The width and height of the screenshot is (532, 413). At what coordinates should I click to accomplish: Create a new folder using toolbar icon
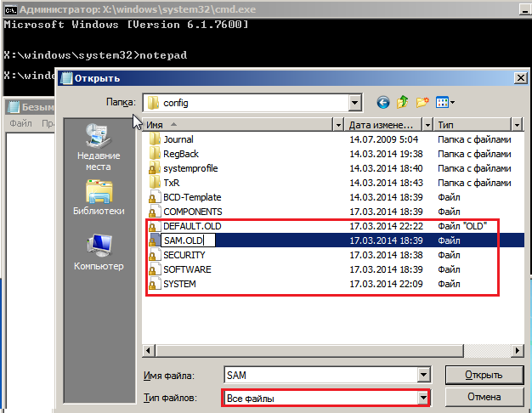click(x=422, y=103)
